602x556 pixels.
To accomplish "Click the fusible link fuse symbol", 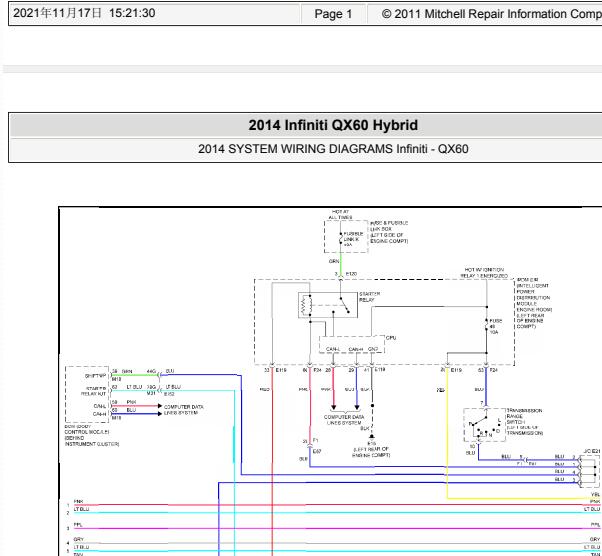I will click(x=341, y=239).
